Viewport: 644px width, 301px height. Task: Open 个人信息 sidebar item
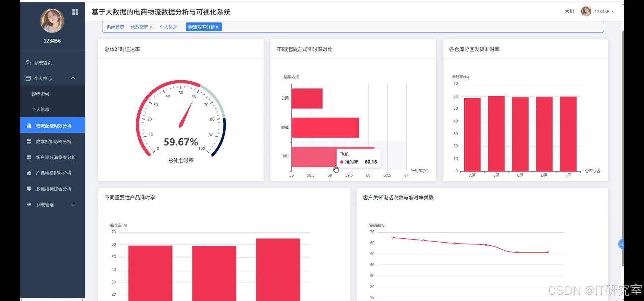coord(52,109)
